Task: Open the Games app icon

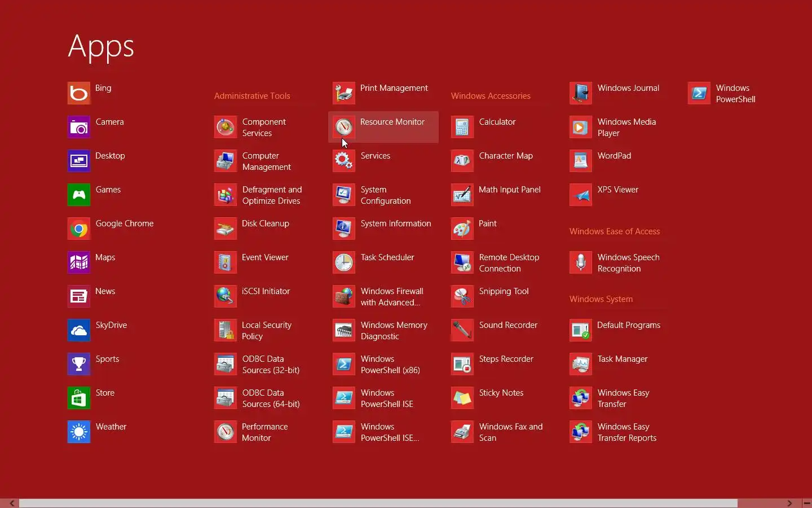Action: click(x=79, y=195)
